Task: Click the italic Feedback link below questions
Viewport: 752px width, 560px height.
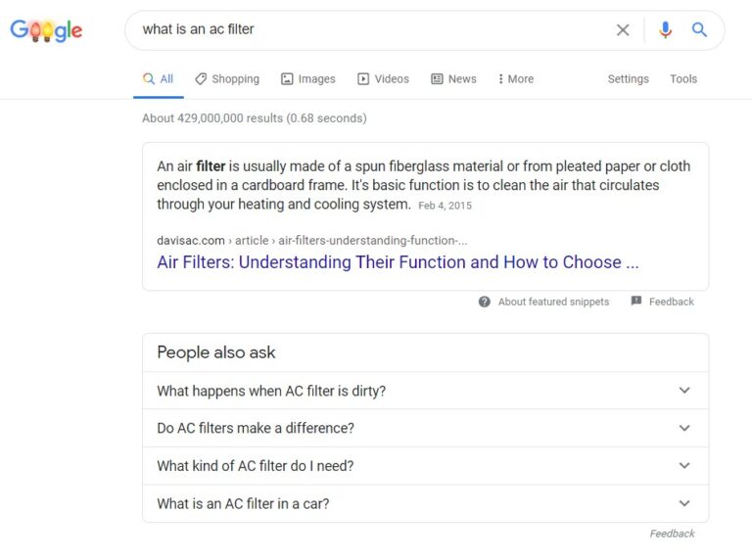Action: 672,534
